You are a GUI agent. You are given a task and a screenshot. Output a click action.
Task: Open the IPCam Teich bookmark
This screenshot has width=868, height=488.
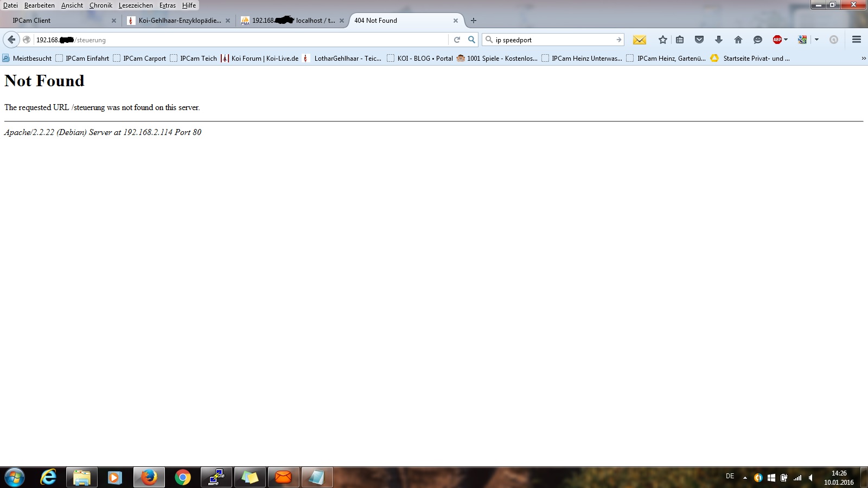194,59
